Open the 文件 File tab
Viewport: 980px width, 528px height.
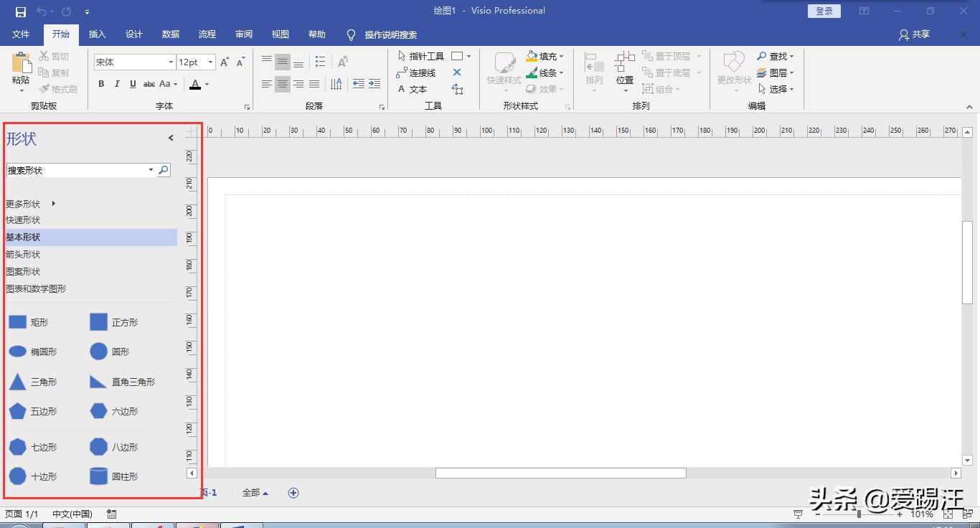21,34
